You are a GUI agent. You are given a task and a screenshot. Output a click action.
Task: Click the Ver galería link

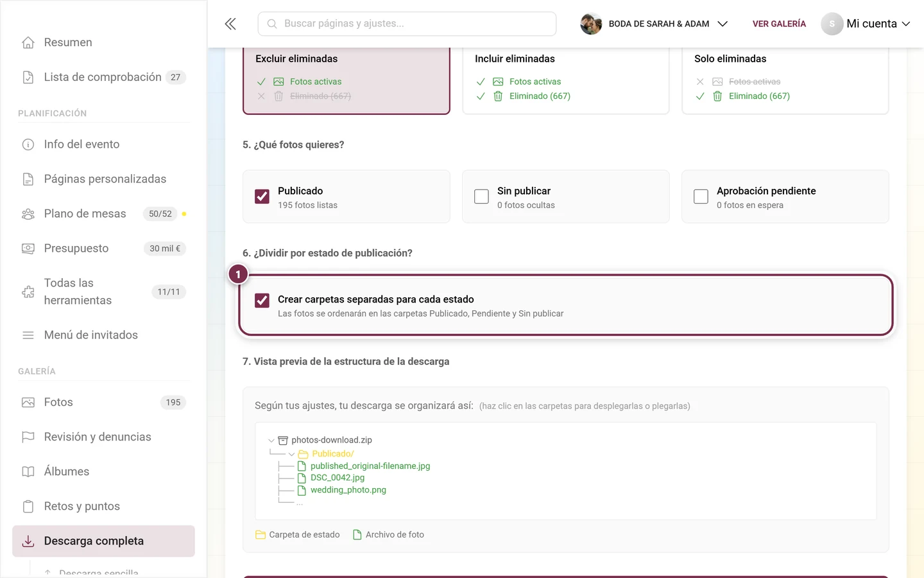click(x=779, y=24)
